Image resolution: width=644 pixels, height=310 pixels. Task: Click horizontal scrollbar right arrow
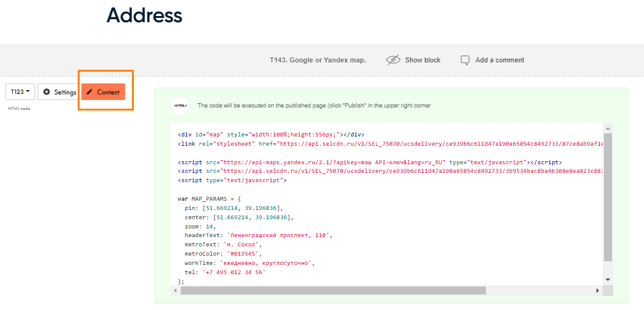598,291
